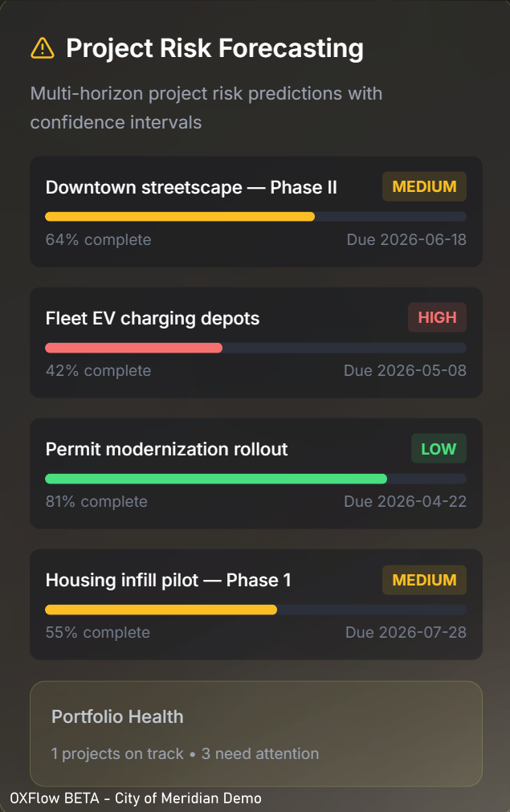This screenshot has width=510, height=812.
Task: Click the LOW risk badge
Action: tap(439, 449)
